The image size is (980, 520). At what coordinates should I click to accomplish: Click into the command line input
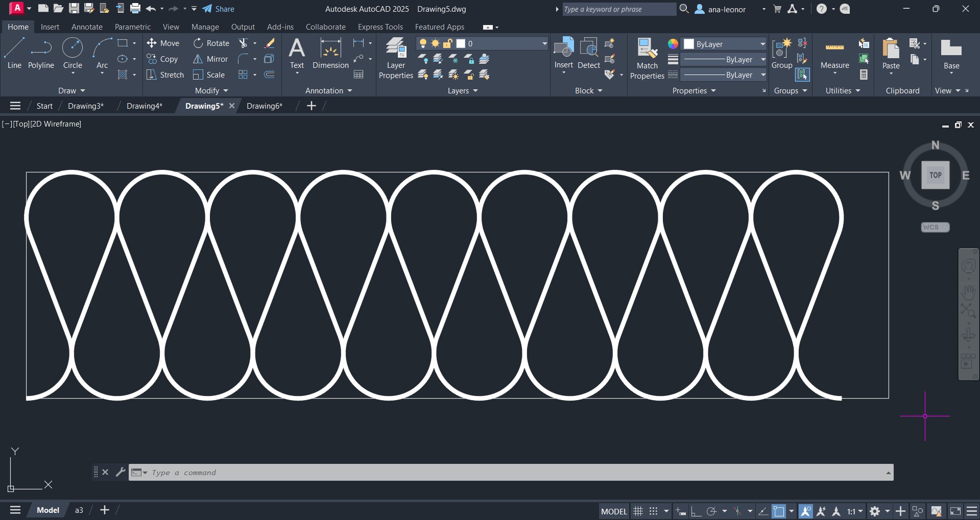511,473
